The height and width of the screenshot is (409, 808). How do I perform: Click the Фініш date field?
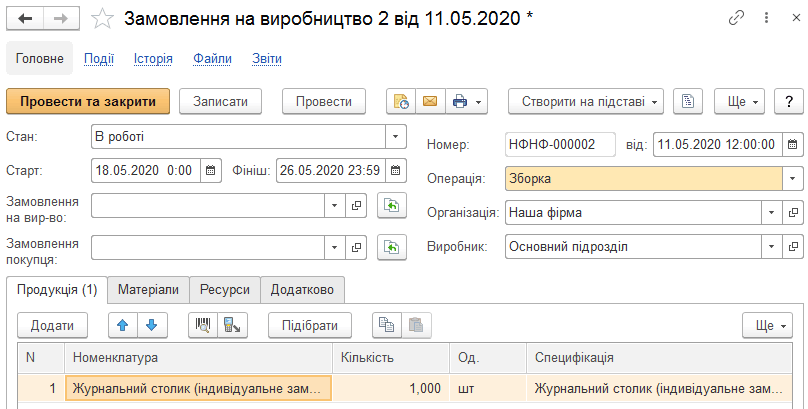coord(330,171)
